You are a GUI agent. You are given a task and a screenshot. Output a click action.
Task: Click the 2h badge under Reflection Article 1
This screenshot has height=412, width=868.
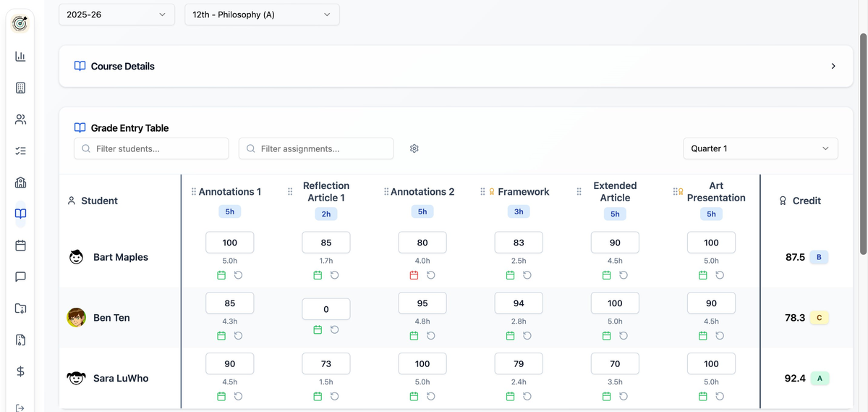pyautogui.click(x=326, y=214)
